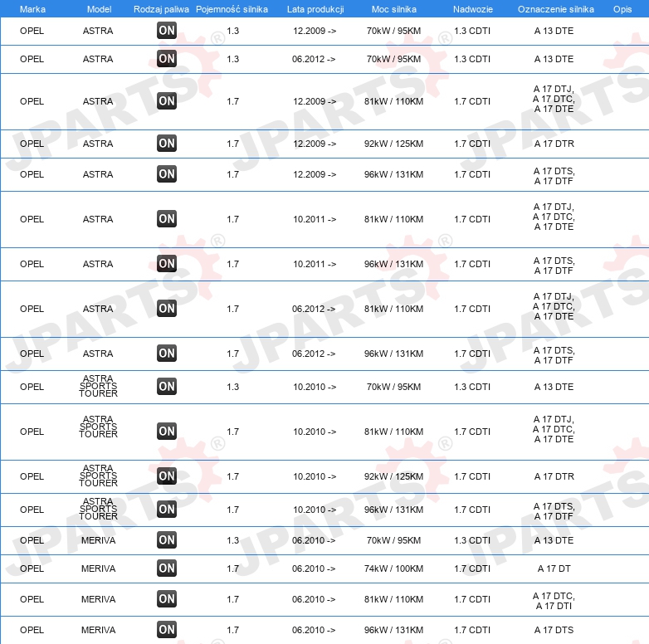The width and height of the screenshot is (649, 644).
Task: Click '1.3 CDTI' body cell in first row
Action: click(x=472, y=31)
